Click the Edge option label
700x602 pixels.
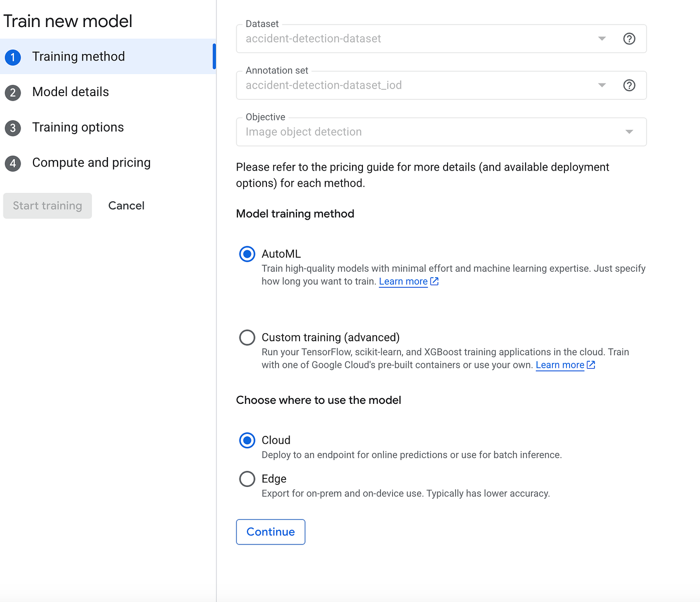[x=274, y=479]
